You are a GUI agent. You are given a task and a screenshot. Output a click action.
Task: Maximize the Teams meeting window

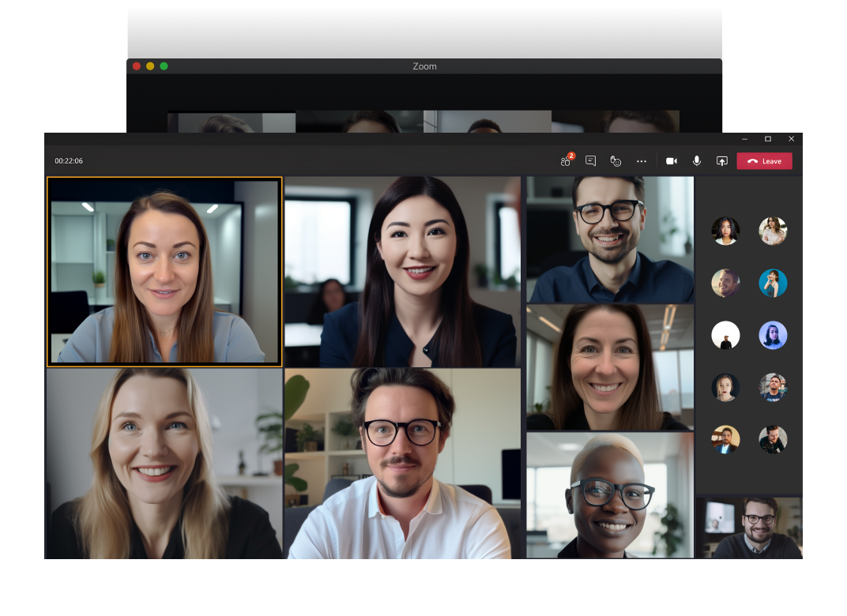click(768, 139)
